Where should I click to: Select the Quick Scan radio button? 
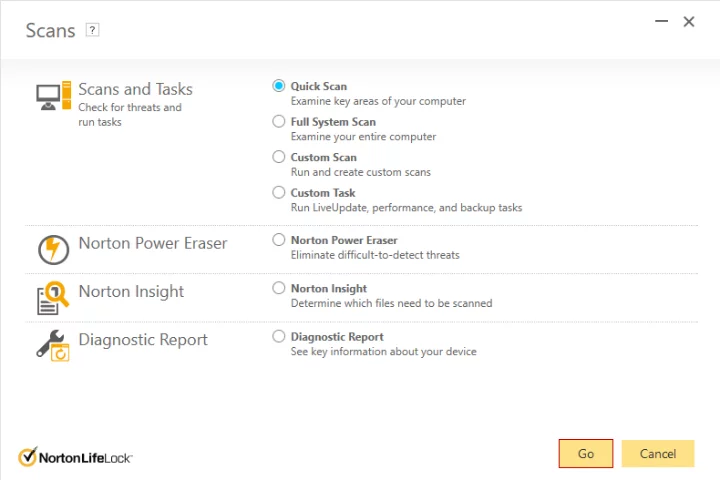[x=279, y=86]
